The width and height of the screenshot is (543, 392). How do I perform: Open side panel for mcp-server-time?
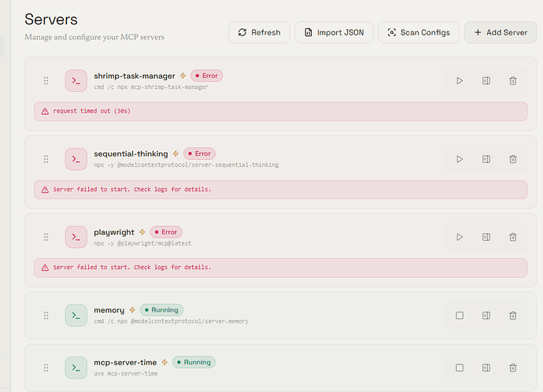[486, 368]
